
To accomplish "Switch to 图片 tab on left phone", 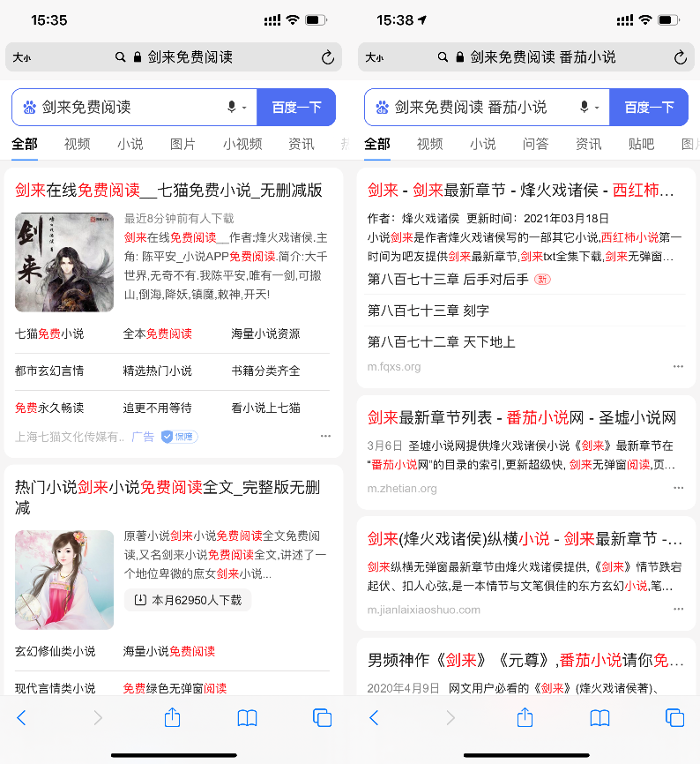I will click(x=182, y=144).
